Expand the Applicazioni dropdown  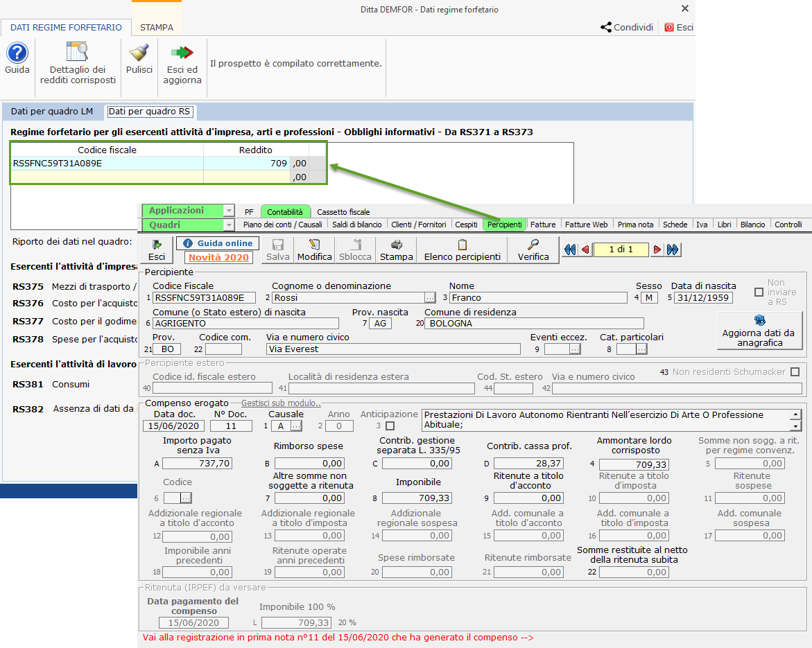229,211
